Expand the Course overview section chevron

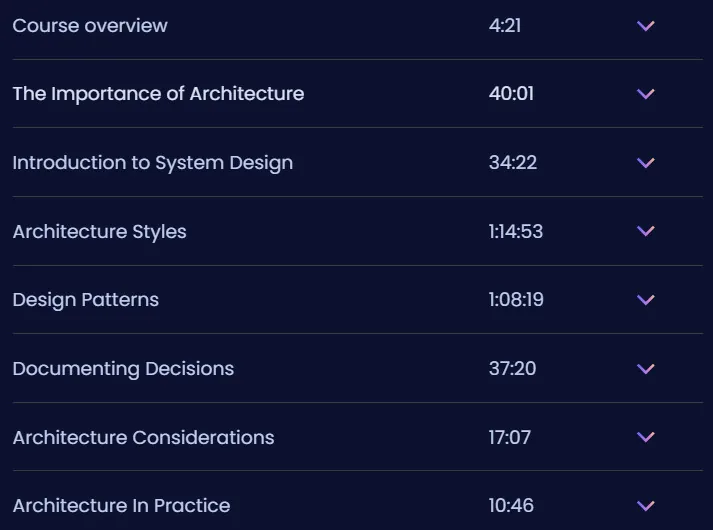click(646, 26)
